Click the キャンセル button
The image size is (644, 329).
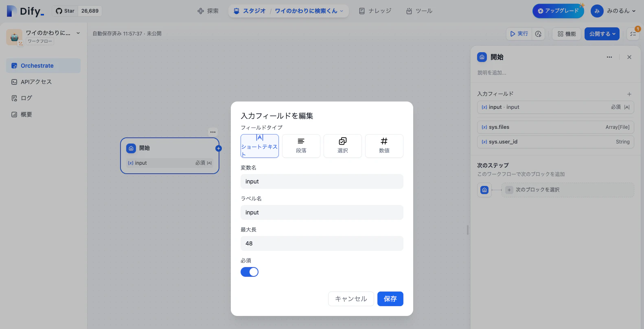tap(351, 299)
